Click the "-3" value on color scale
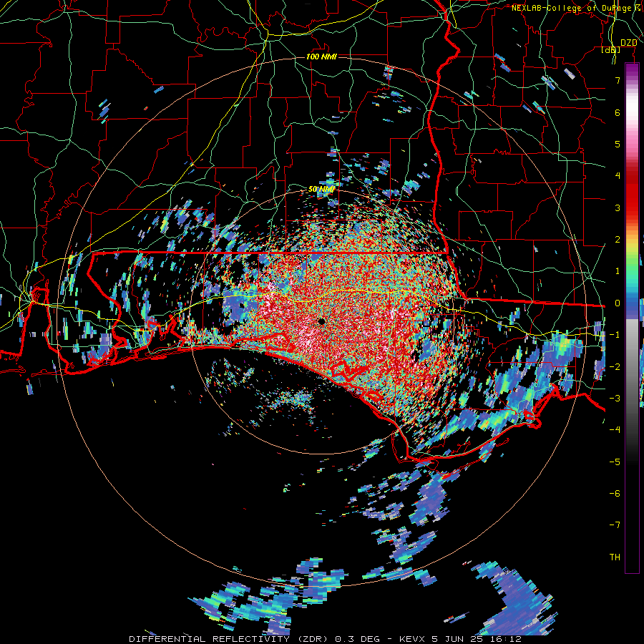Image resolution: width=644 pixels, height=644 pixels. point(615,398)
